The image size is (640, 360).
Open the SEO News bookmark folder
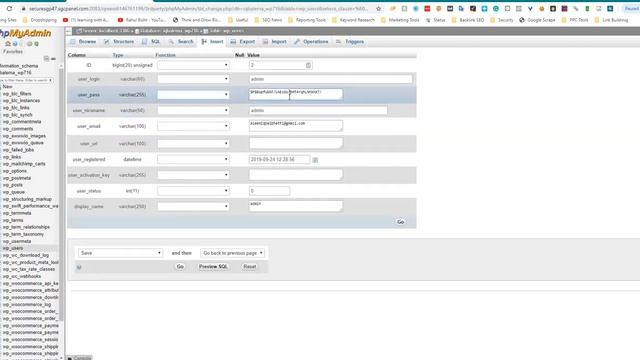tap(268, 20)
